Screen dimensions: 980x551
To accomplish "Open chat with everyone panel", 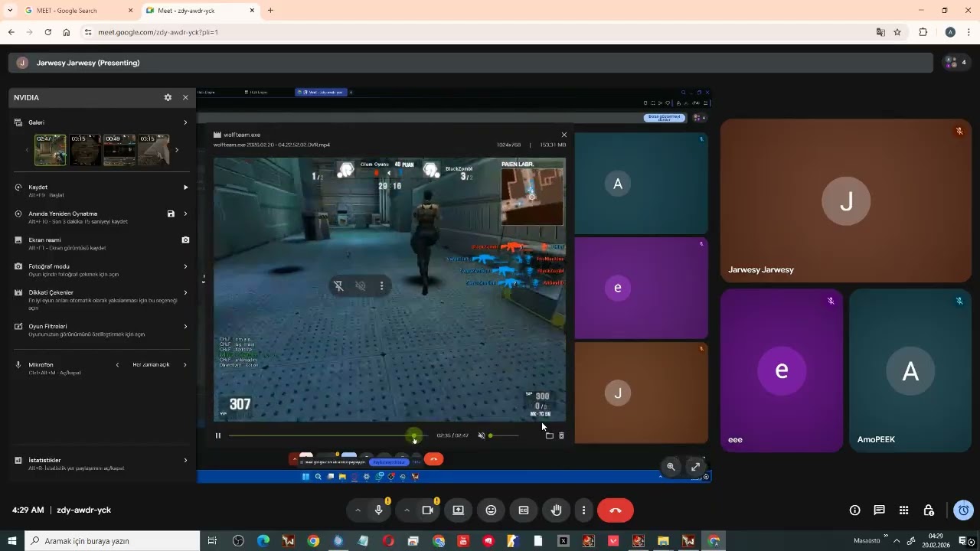I will pos(880,510).
